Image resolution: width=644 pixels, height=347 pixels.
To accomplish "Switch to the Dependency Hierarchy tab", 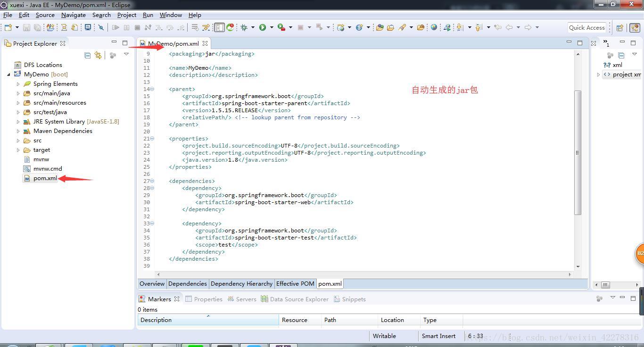I will 241,284.
